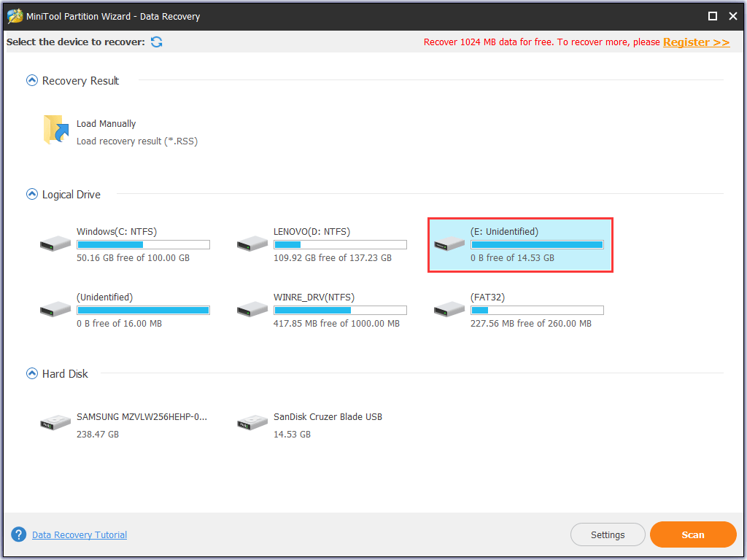
Task: Click '109.92 GB free of 137.23 GB'
Action: pos(333,257)
